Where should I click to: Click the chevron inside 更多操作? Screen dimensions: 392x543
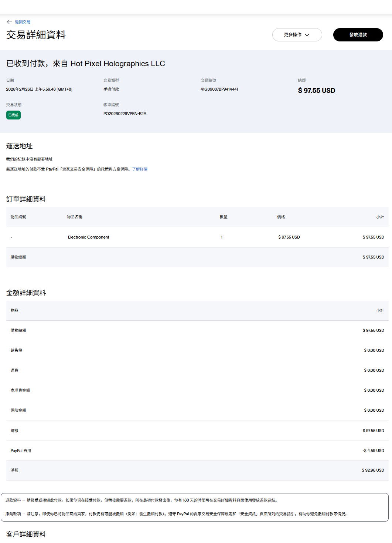tap(307, 35)
